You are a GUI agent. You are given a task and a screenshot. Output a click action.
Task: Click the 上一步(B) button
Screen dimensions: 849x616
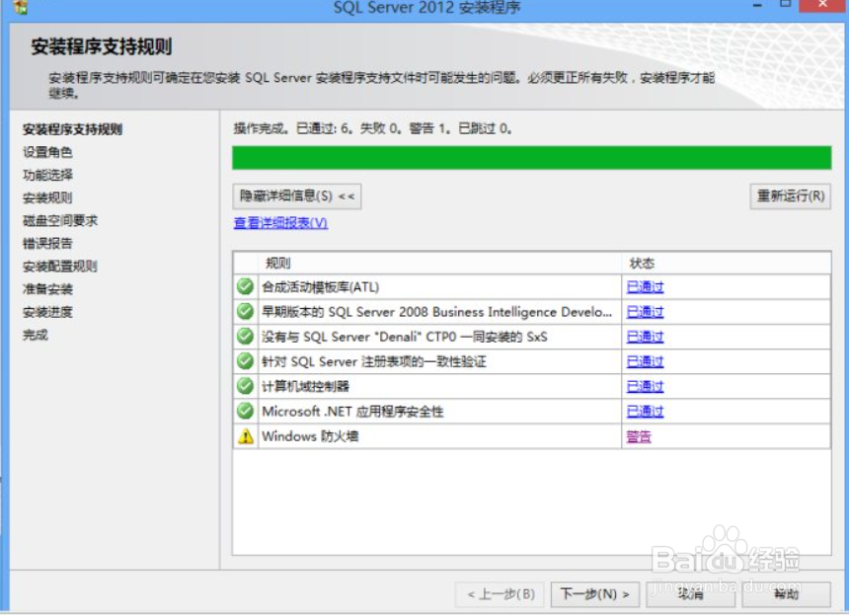(x=501, y=594)
